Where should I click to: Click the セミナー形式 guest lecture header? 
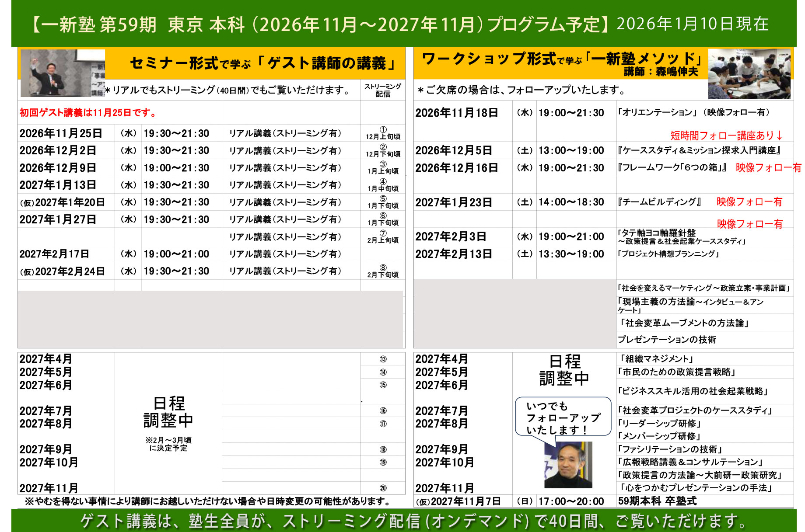click(x=262, y=63)
